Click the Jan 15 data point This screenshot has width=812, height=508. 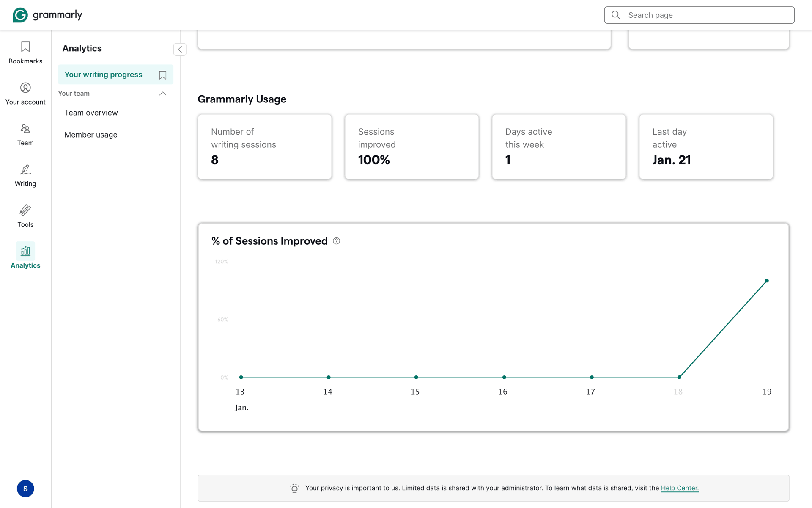pos(416,377)
